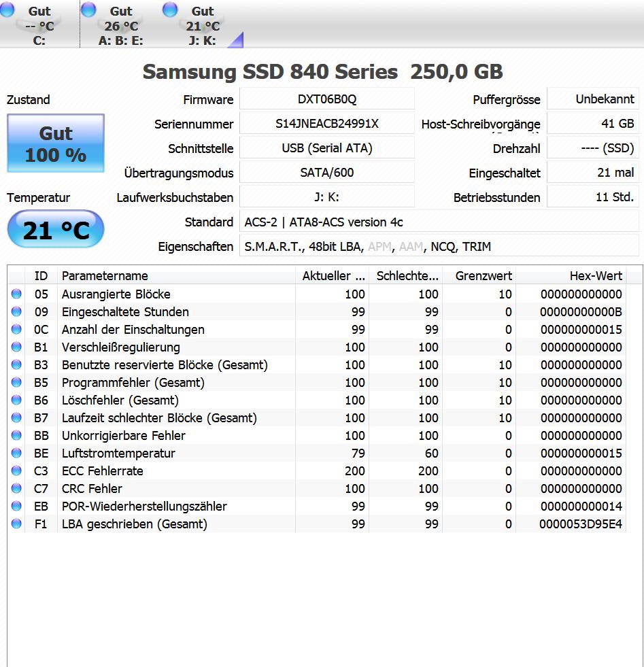Screen dimensions: 644x667
Task: Click status orb for Unkorrigierbare Fehler row
Action: 16,435
